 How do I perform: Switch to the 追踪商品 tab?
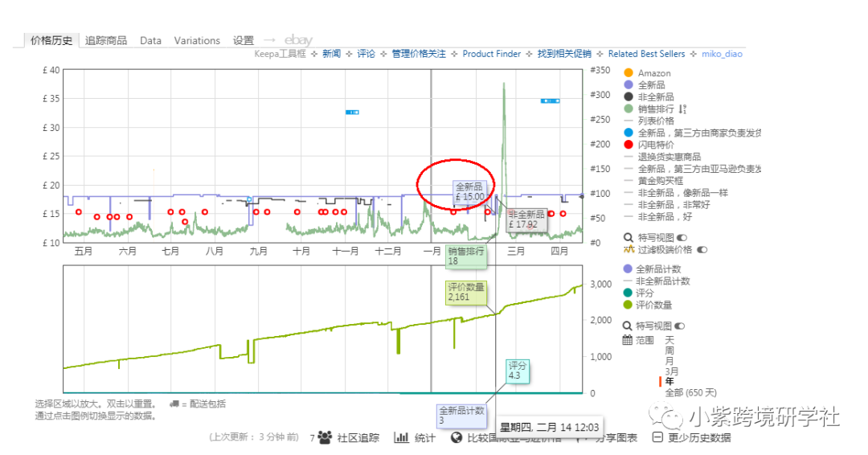coord(106,40)
